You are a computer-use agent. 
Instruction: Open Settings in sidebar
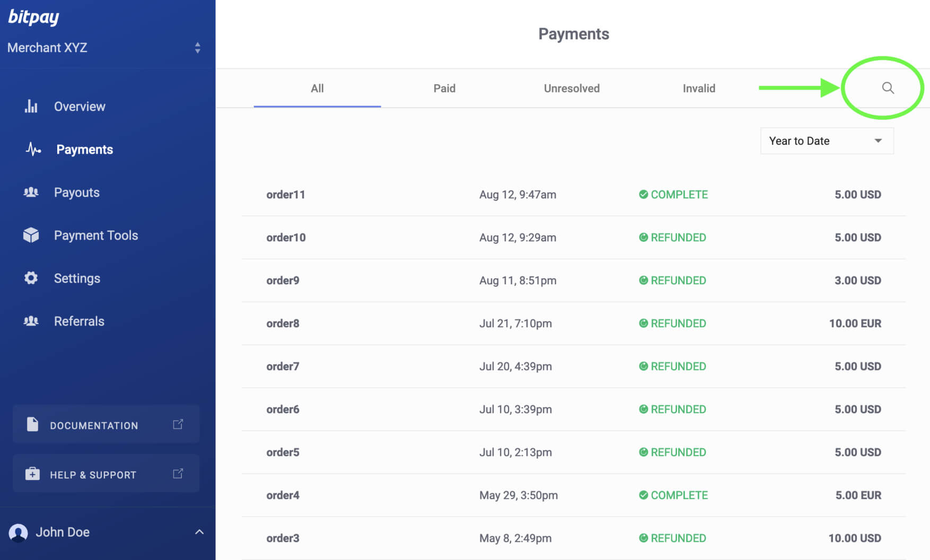pos(77,278)
